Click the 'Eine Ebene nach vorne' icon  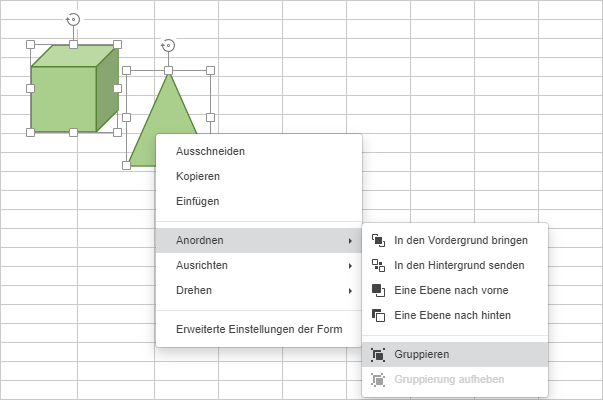[x=378, y=290]
